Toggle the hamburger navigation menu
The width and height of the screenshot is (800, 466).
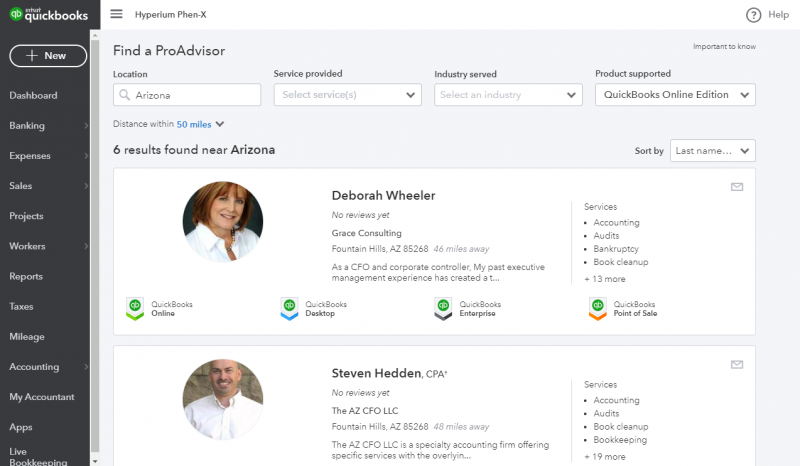coord(116,14)
